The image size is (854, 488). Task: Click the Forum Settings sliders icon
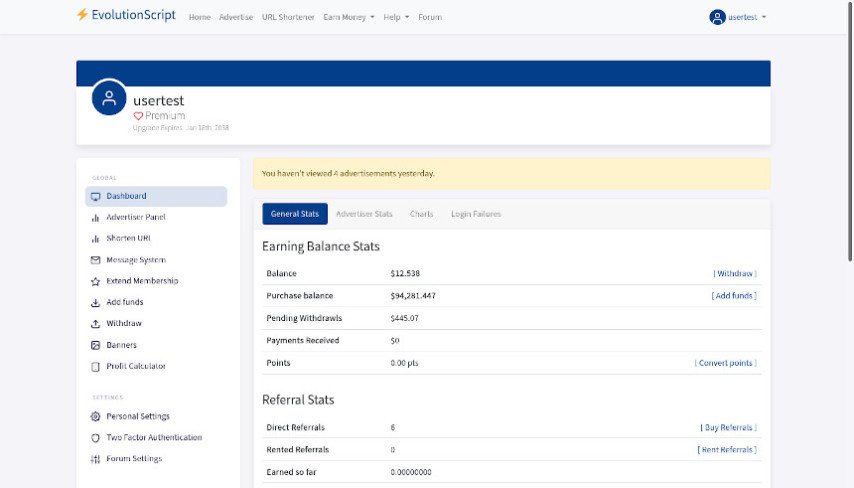[x=95, y=459]
